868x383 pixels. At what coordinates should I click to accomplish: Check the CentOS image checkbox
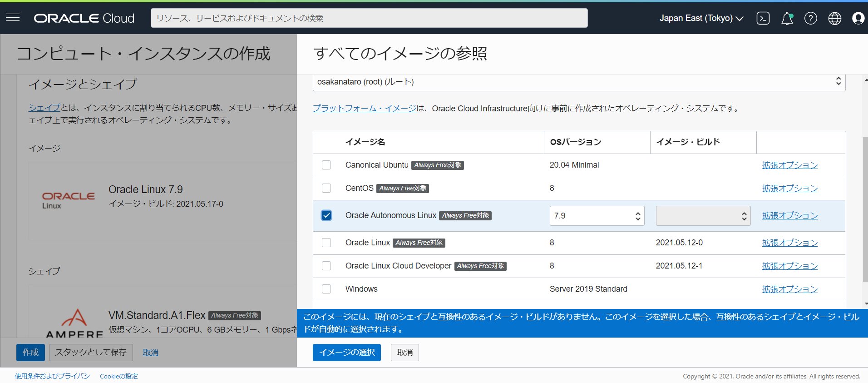tap(326, 188)
